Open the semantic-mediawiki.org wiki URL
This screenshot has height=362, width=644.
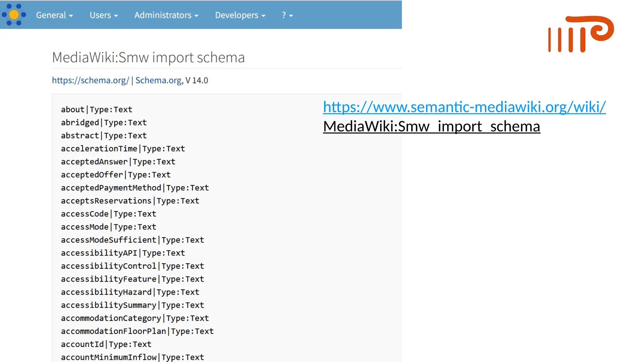tap(464, 107)
